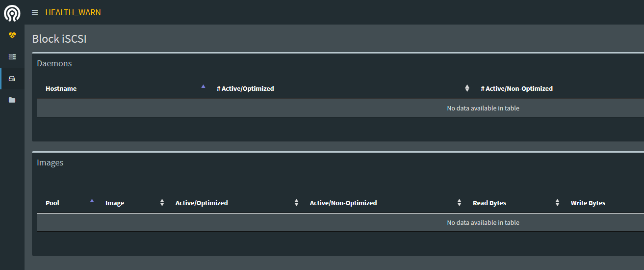Open the Filesystems folder sidebar icon
Image resolution: width=644 pixels, height=270 pixels.
tap(12, 100)
